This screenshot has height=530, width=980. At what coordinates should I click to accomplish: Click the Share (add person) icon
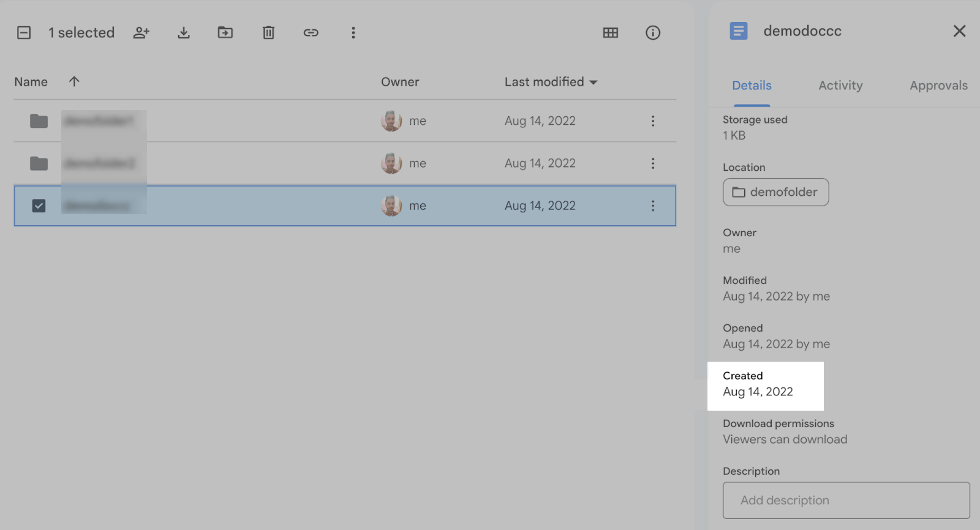pos(141,32)
